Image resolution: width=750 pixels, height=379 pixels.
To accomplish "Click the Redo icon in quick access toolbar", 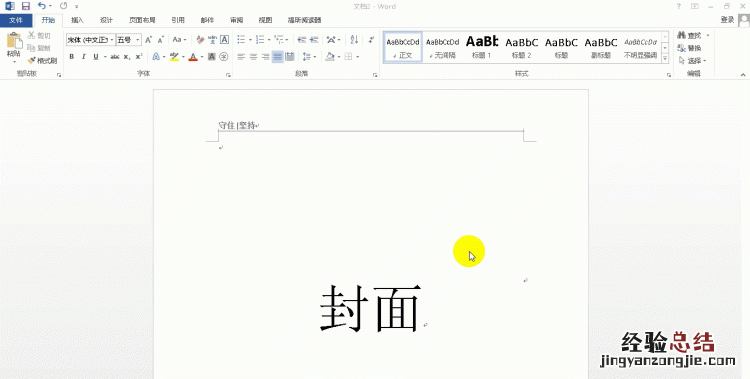I will click(64, 6).
